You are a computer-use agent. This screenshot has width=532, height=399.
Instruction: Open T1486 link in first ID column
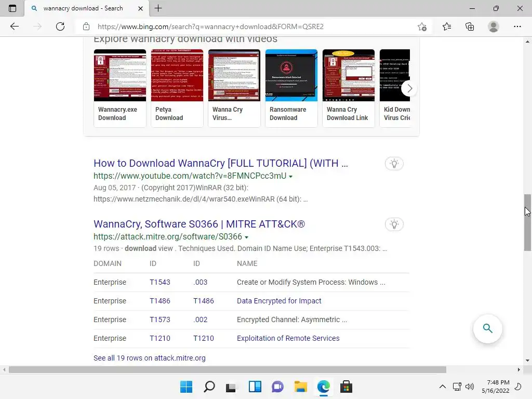[160, 301]
